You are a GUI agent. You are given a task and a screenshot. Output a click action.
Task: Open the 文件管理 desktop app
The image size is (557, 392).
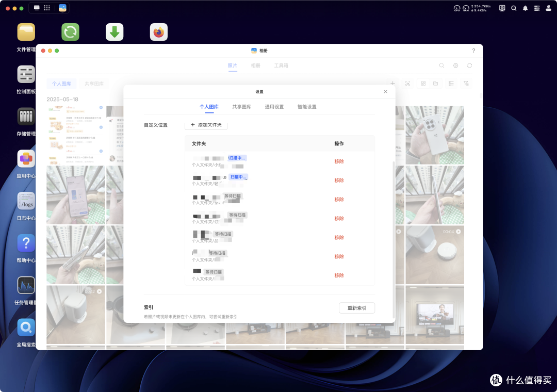click(x=26, y=32)
